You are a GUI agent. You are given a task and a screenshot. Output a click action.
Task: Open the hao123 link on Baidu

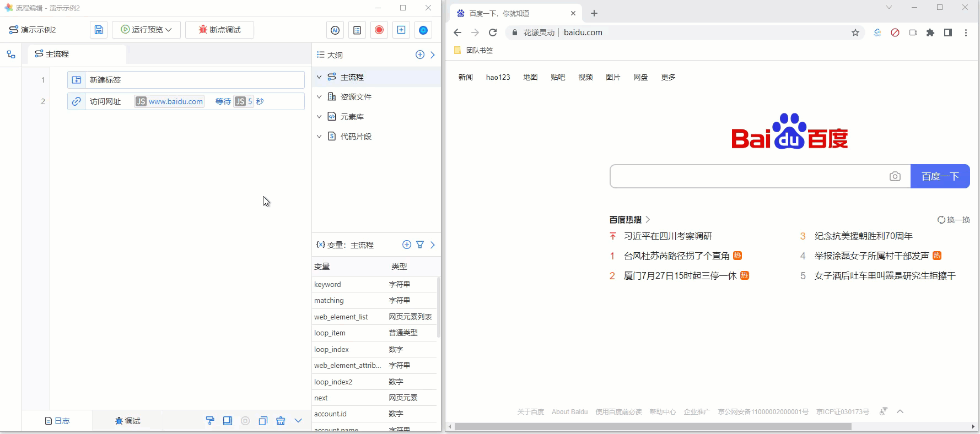click(498, 77)
